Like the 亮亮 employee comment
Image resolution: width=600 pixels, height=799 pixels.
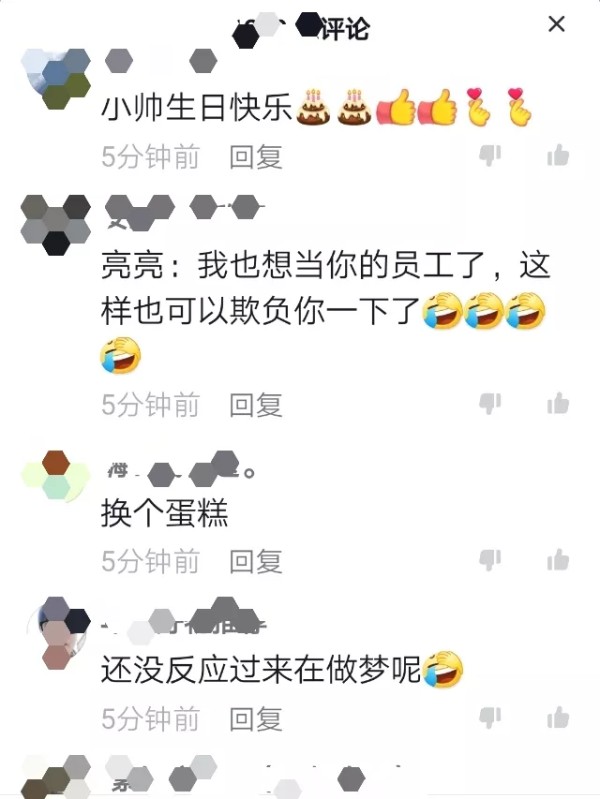[x=558, y=404]
